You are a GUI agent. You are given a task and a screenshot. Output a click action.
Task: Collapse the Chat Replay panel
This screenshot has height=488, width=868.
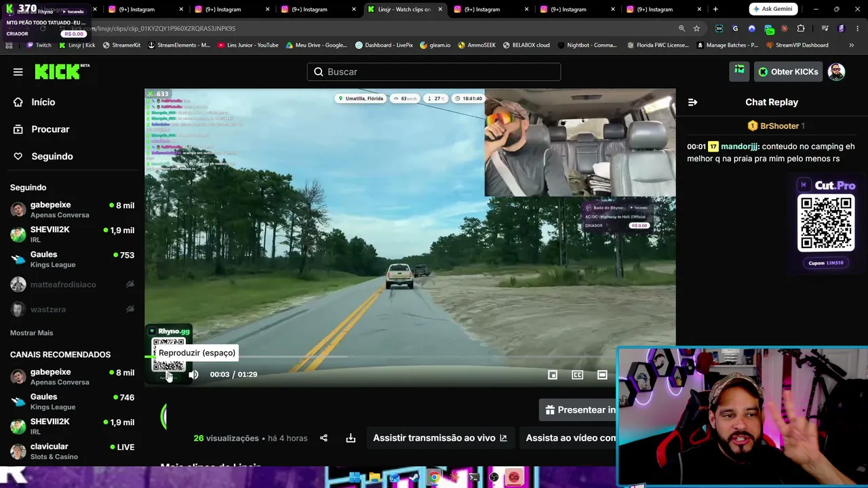(692, 102)
